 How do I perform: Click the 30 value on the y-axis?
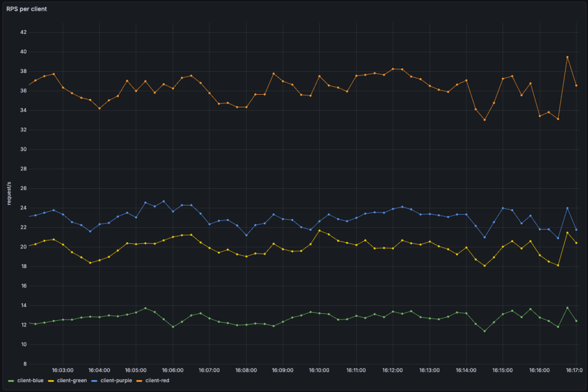[24, 149]
